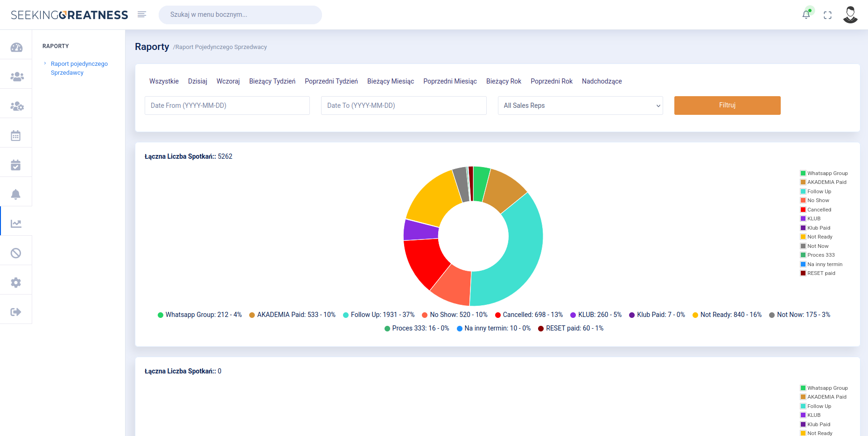Open the calendar icon in the sidebar

click(x=16, y=133)
